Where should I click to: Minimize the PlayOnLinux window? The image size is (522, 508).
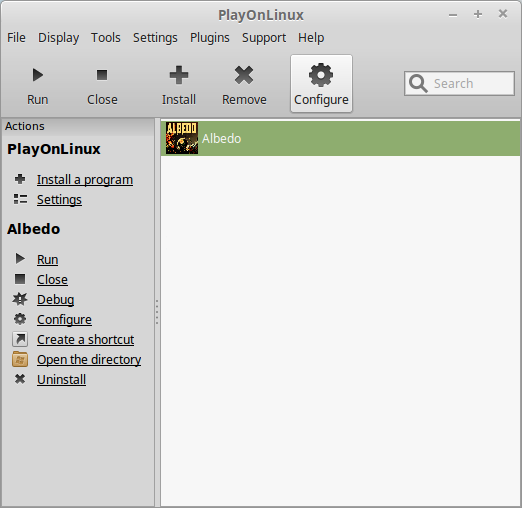[453, 14]
